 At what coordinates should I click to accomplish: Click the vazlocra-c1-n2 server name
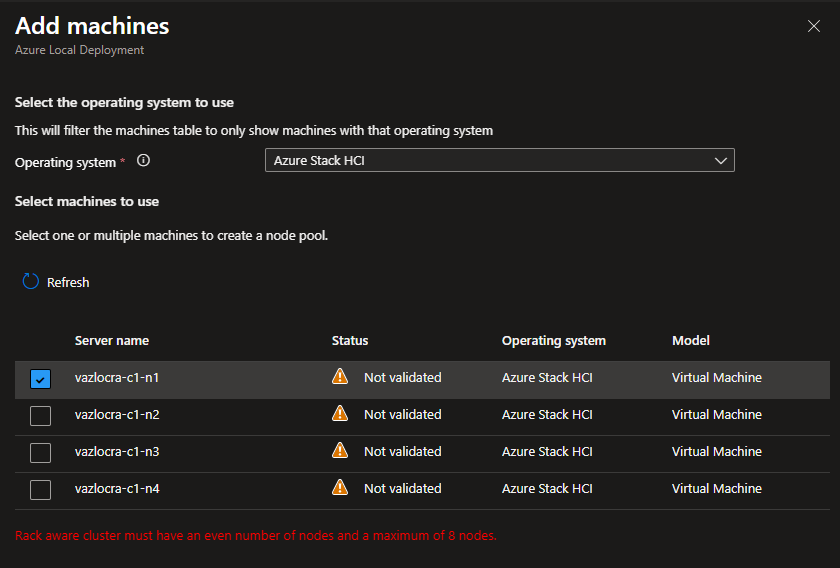pyautogui.click(x=117, y=414)
